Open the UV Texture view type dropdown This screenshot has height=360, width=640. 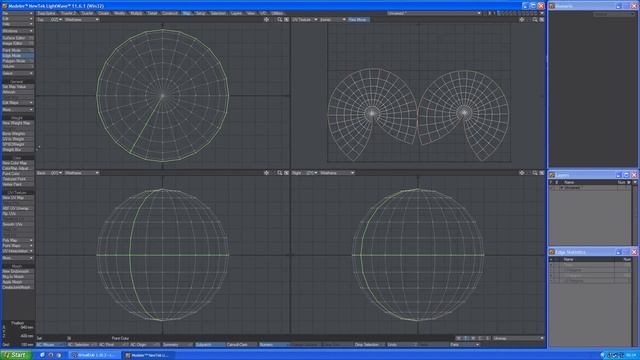[x=304, y=20]
